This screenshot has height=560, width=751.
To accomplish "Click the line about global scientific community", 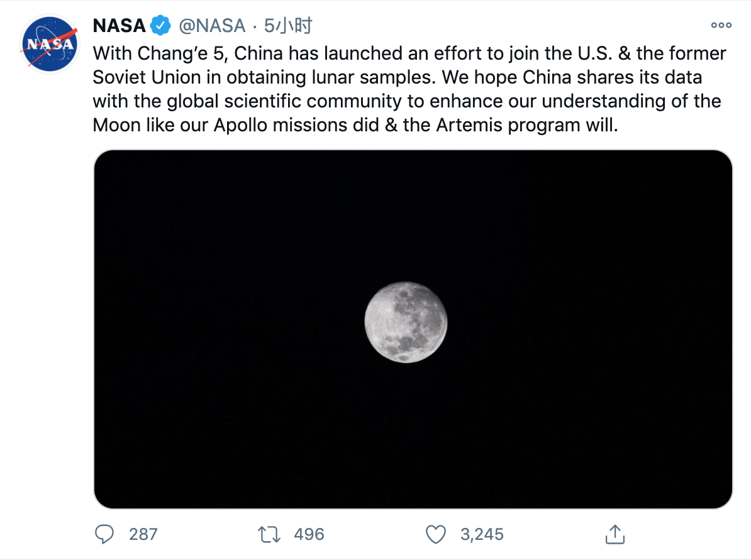I will coord(406,101).
